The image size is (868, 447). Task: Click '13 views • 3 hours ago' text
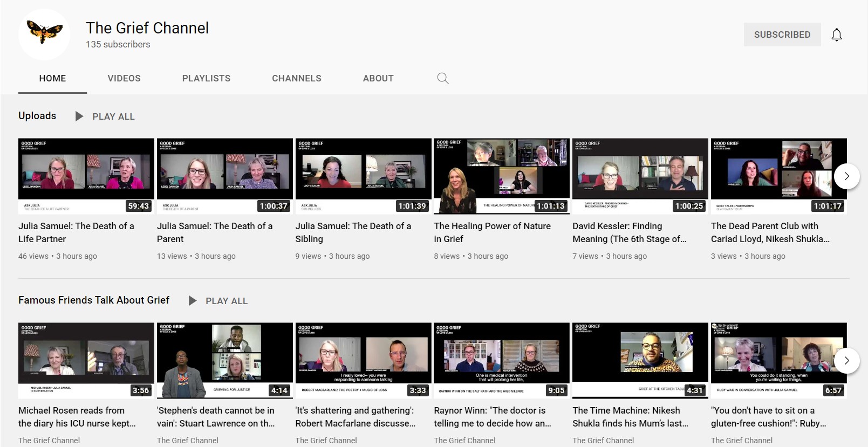[x=196, y=256]
